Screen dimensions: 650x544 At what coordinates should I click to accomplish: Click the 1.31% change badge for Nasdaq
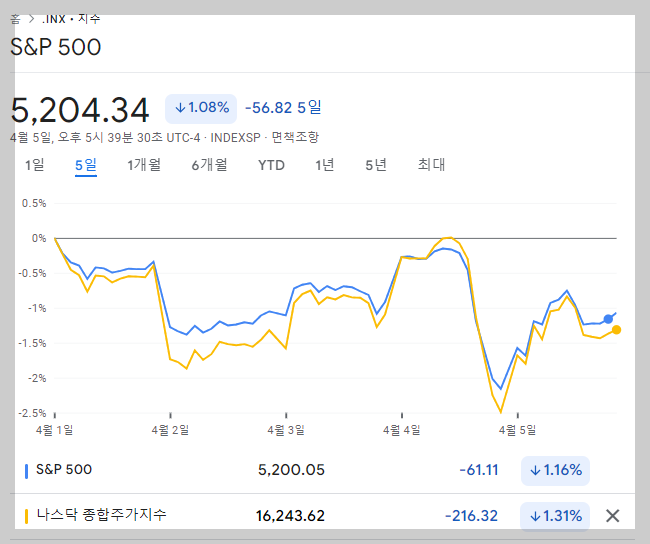pyautogui.click(x=555, y=516)
